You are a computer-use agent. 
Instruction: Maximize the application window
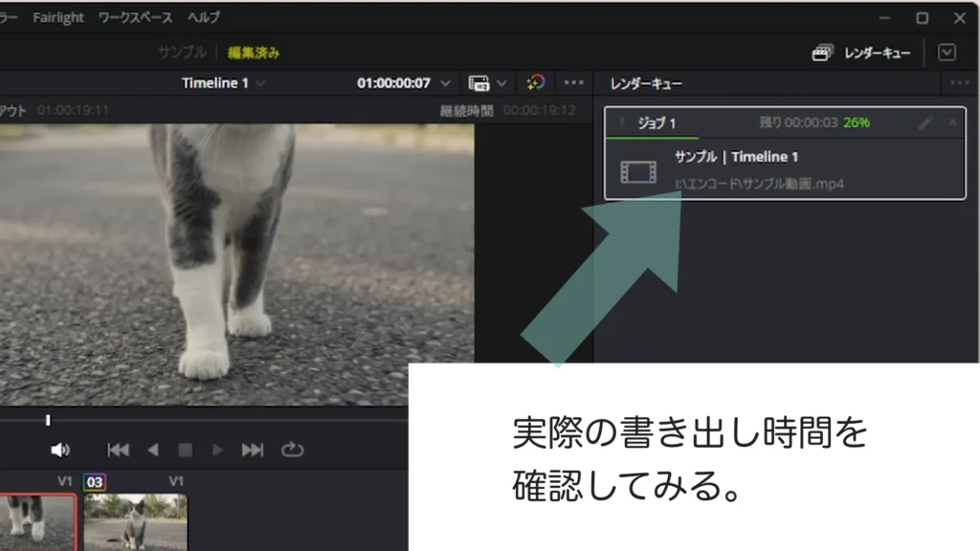pyautogui.click(x=922, y=18)
